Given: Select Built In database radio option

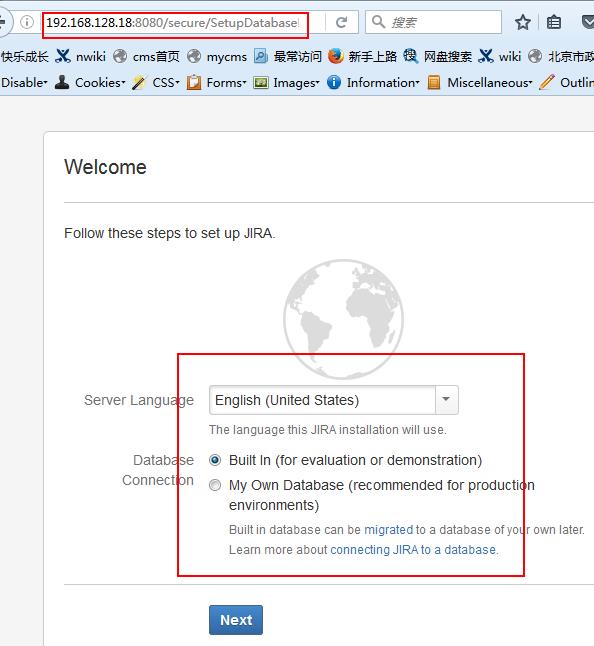Looking at the screenshot, I should (215, 460).
